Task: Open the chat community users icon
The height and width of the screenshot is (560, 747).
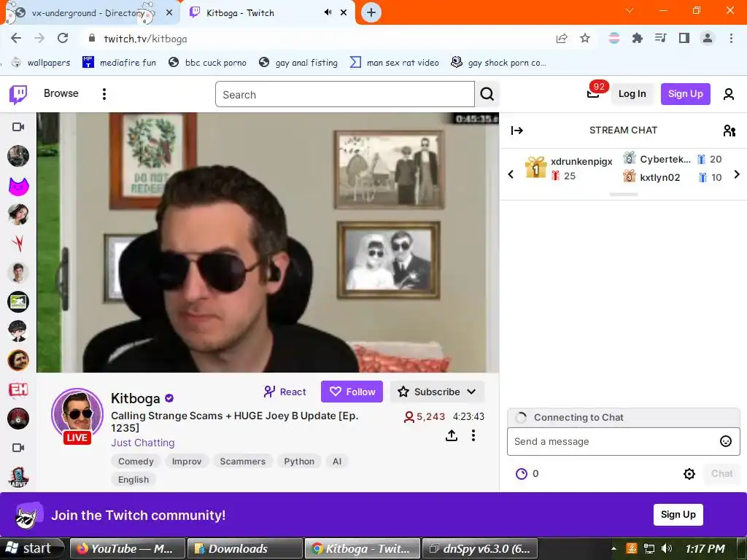Action: pyautogui.click(x=729, y=131)
